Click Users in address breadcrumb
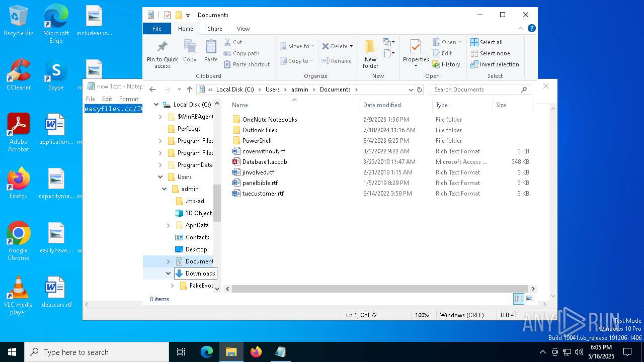The width and height of the screenshot is (644, 362). (272, 89)
